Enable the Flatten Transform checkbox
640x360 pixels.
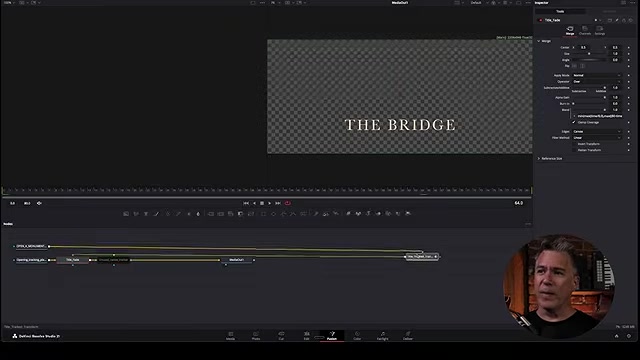[x=574, y=150]
